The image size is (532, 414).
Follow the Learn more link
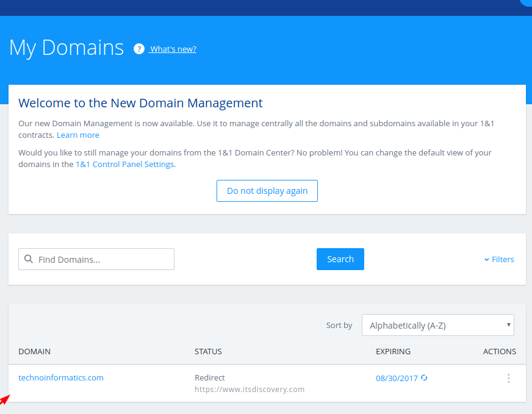click(x=78, y=135)
